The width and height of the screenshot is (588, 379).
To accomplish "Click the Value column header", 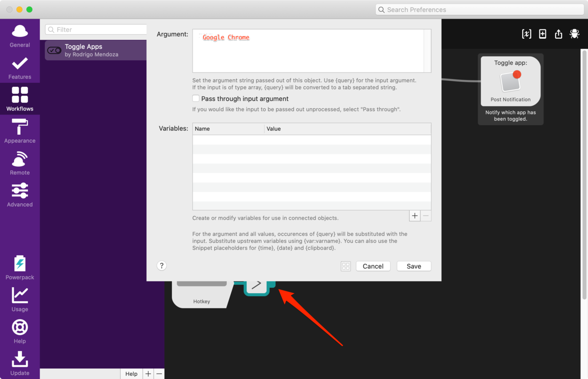I will point(348,129).
